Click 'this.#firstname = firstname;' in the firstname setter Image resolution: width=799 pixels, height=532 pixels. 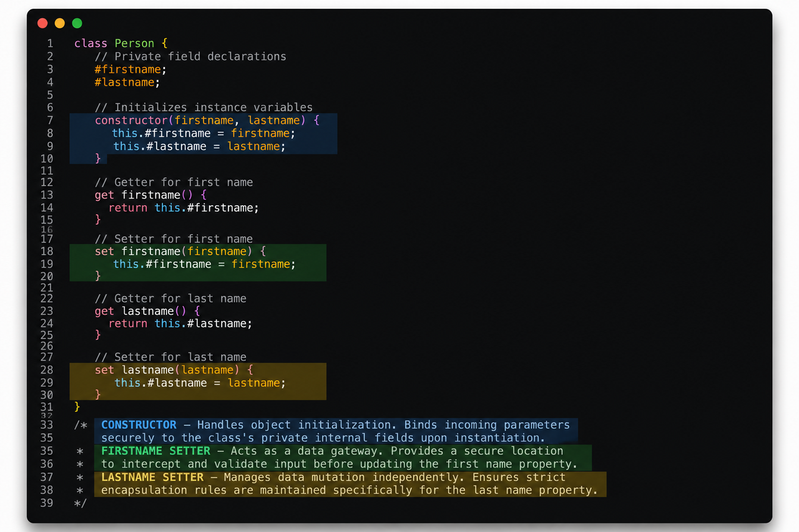204,264
